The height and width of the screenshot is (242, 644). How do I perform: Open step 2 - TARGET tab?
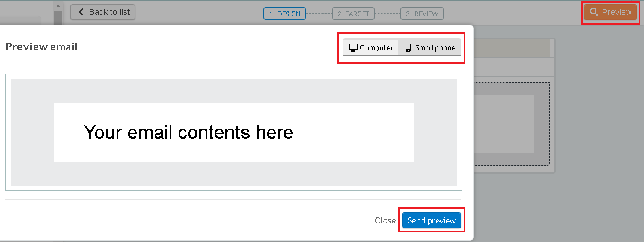(353, 14)
